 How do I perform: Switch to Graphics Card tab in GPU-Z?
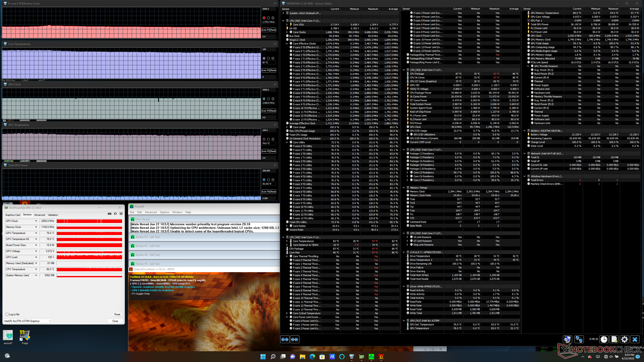[13, 215]
